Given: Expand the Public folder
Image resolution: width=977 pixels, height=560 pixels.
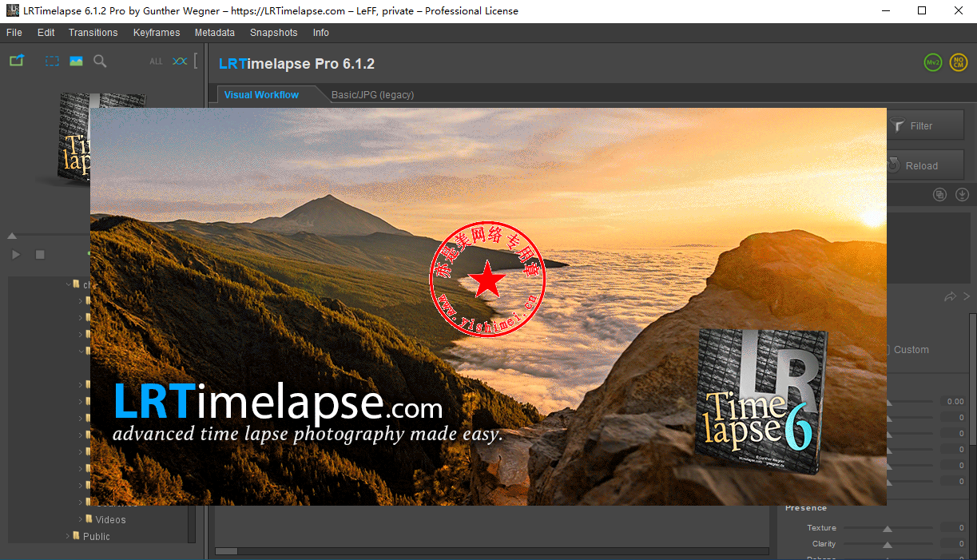Looking at the screenshot, I should [68, 536].
